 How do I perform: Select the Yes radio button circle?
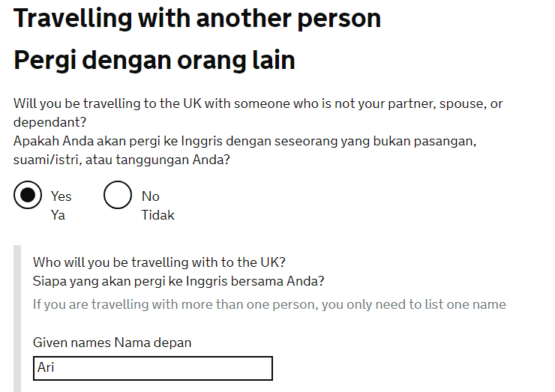point(28,196)
